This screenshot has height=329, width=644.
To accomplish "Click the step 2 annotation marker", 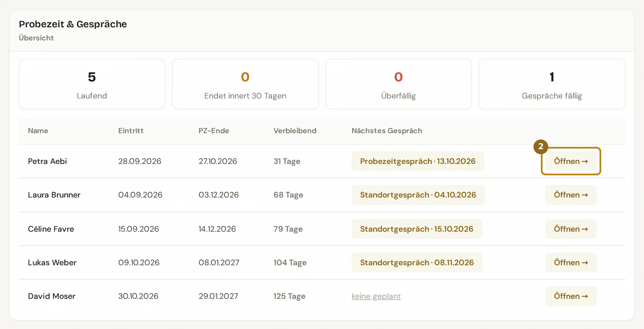I will tap(541, 147).
